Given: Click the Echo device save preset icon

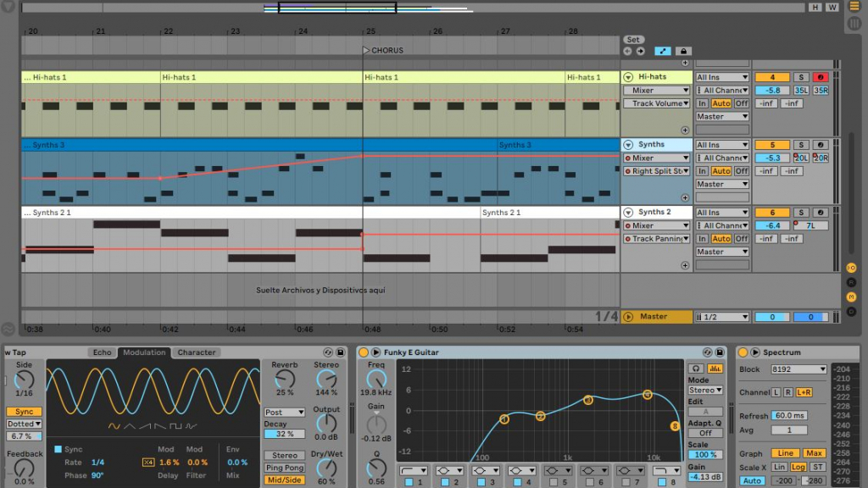Looking at the screenshot, I should [341, 352].
